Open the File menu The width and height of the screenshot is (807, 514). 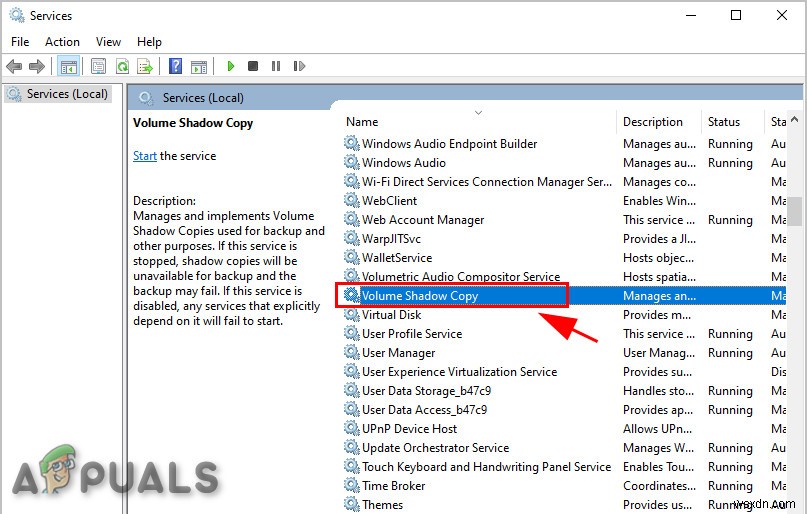(x=20, y=42)
